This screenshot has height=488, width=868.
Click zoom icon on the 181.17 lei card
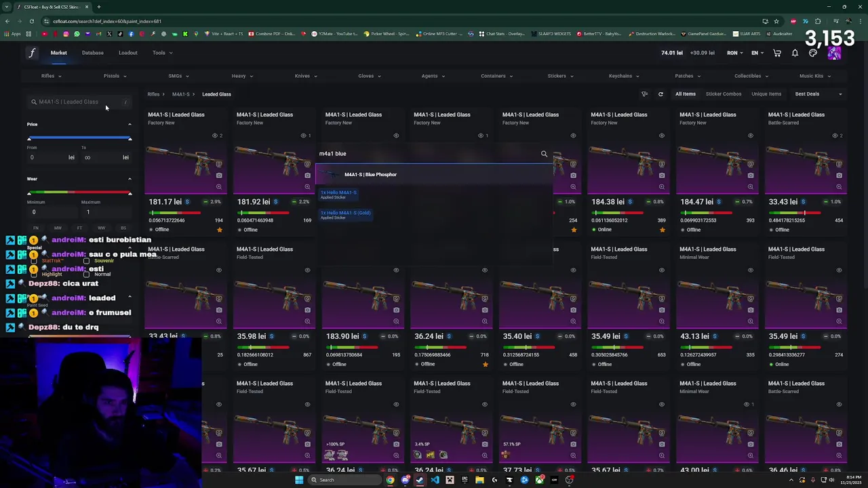[x=219, y=186]
